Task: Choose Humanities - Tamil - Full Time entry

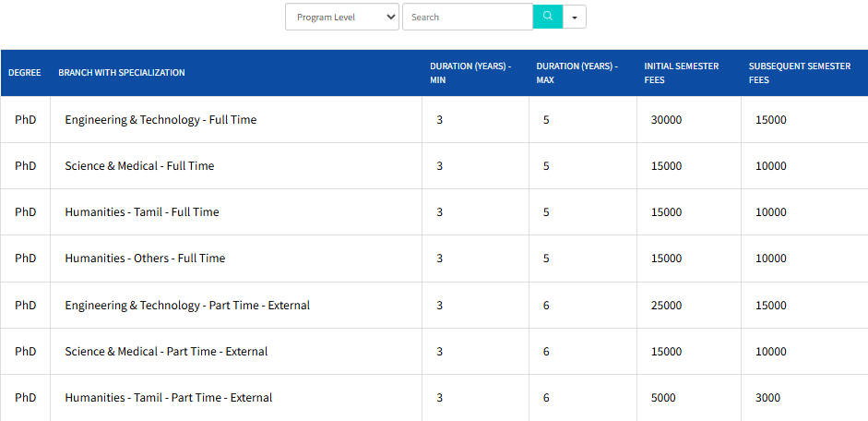Action: 142,212
